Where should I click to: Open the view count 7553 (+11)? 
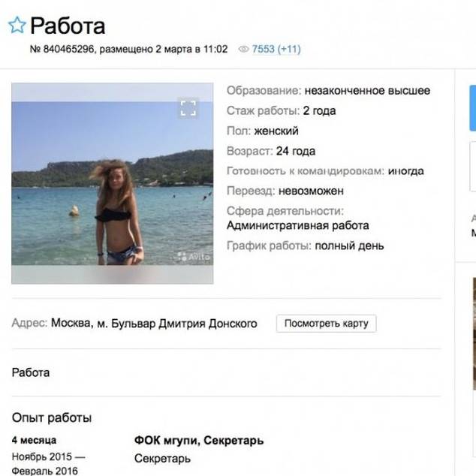(x=276, y=50)
